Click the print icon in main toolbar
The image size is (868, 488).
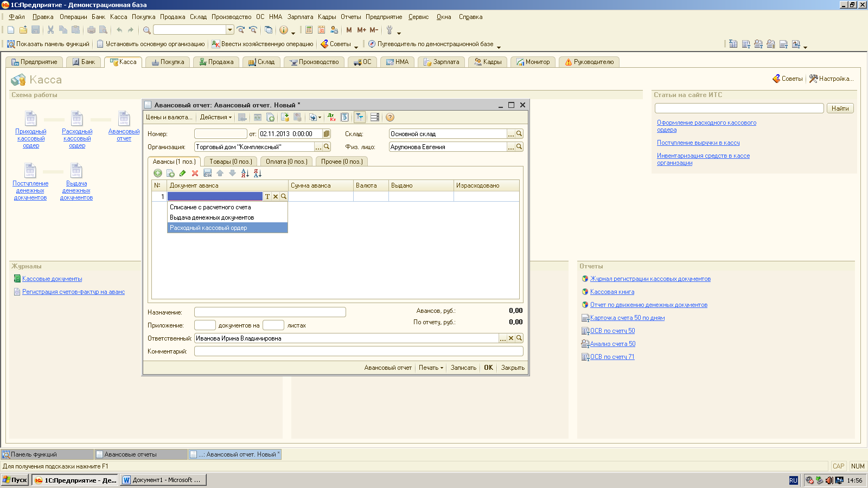[91, 30]
